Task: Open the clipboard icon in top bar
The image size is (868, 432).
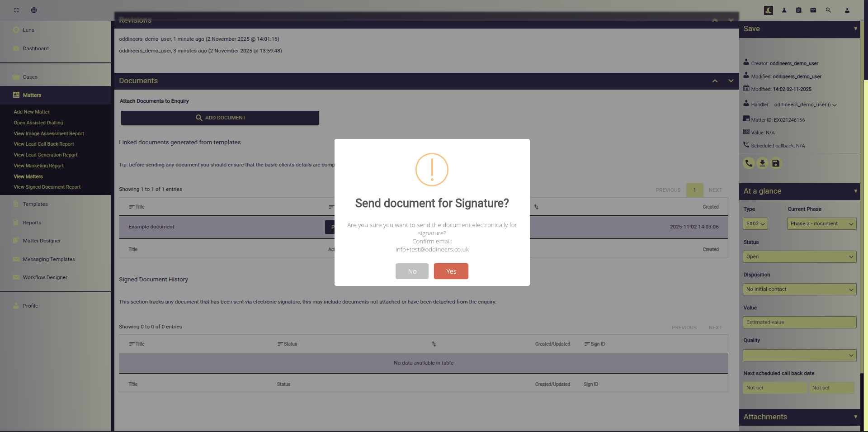Action: 798,10
